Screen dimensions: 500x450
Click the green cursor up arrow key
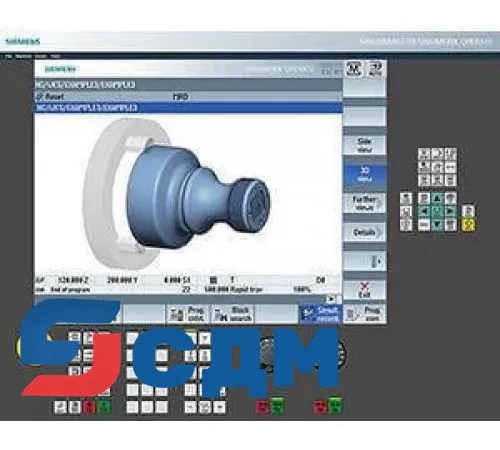tap(437, 198)
